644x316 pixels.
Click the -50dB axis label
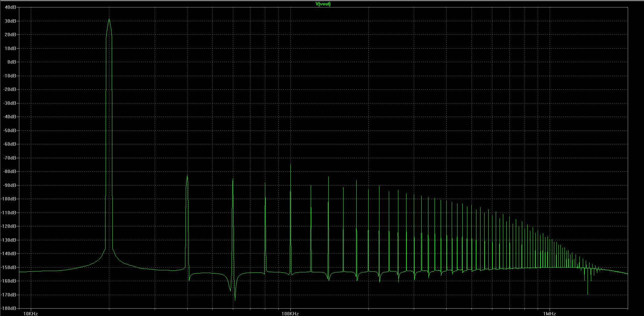pyautogui.click(x=10, y=130)
